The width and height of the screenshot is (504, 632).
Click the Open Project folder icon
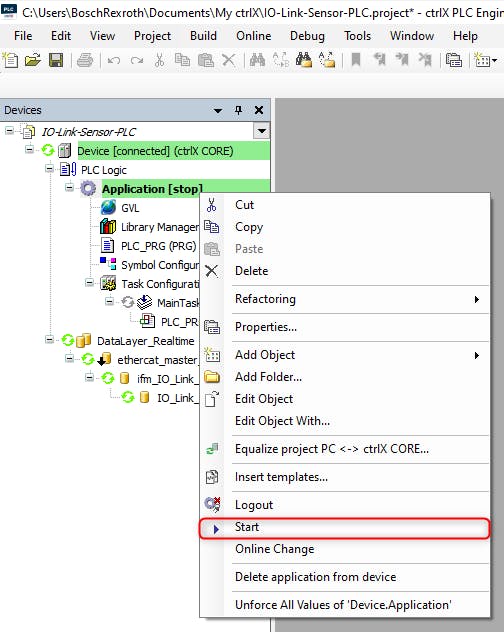[33, 60]
